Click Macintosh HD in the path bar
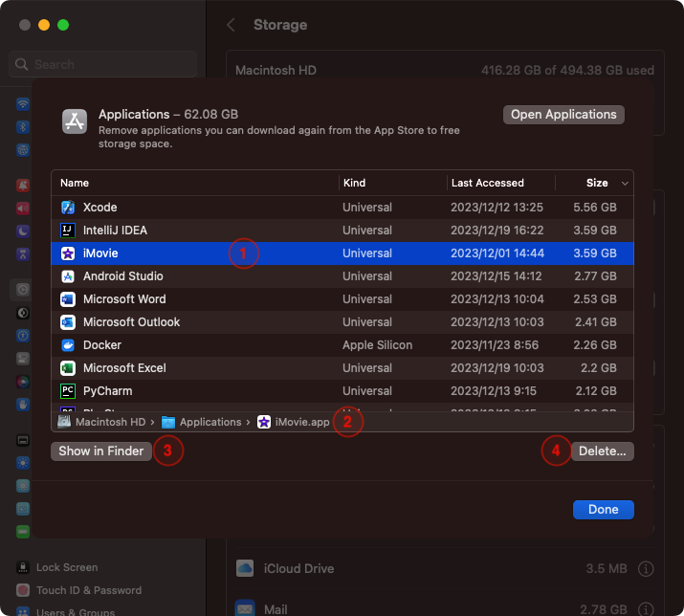The height and width of the screenshot is (616, 684). [110, 422]
